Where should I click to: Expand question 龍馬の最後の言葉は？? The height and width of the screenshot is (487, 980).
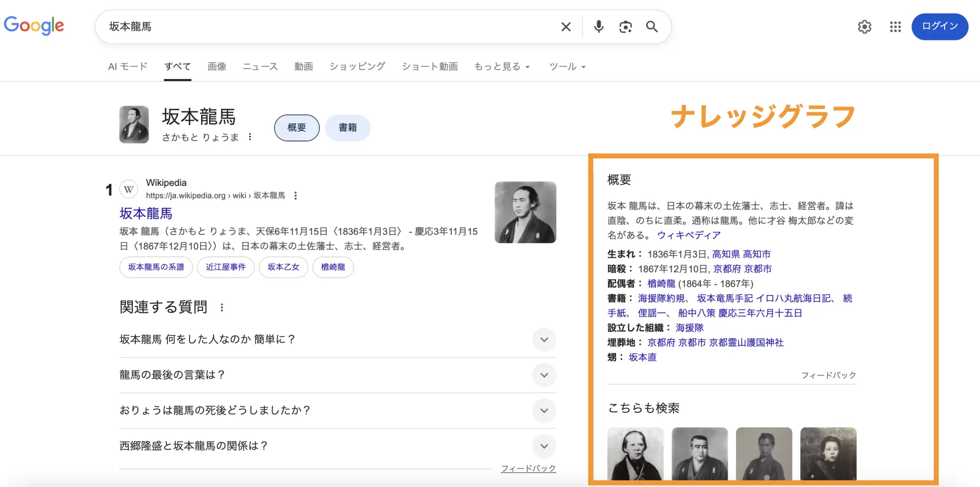coord(337,375)
